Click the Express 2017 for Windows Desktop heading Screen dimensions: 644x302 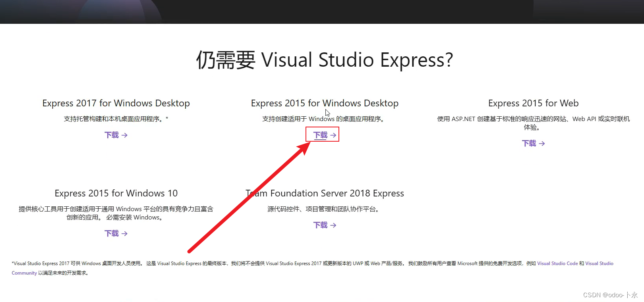[116, 103]
